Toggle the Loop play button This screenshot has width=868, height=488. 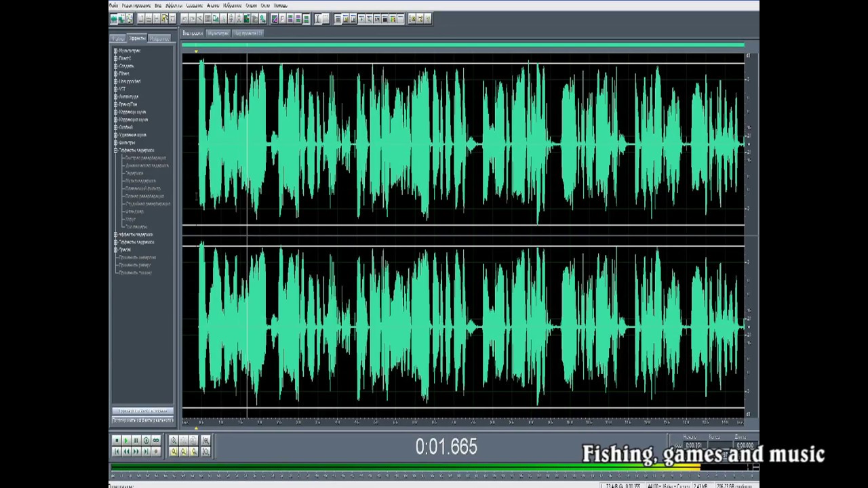coord(156,441)
